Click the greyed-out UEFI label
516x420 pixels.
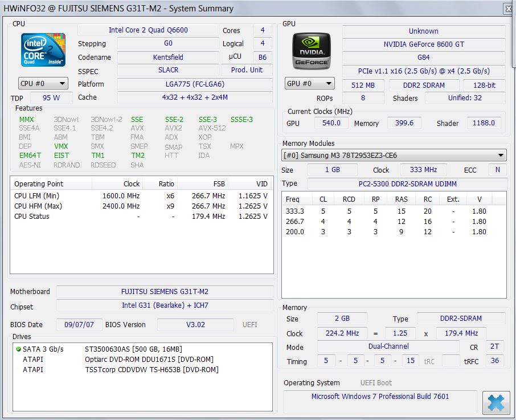[x=250, y=325]
